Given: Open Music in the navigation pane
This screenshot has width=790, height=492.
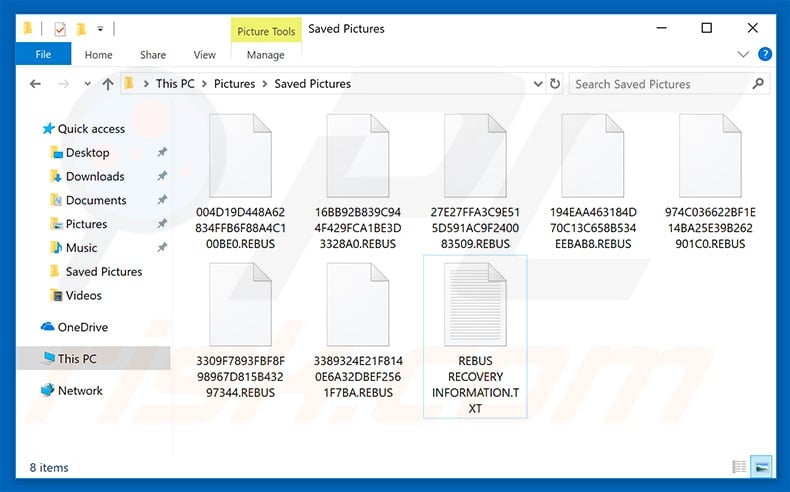Looking at the screenshot, I should click(74, 248).
